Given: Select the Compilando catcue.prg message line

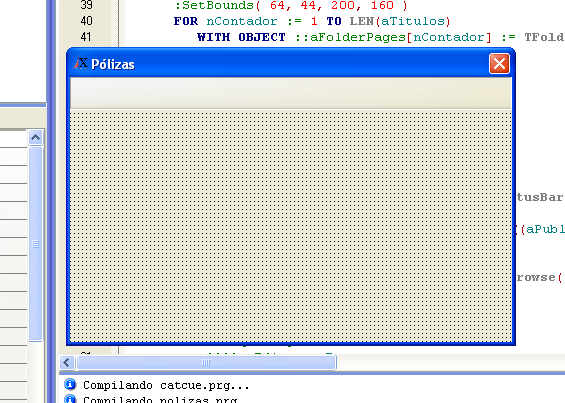Looking at the screenshot, I should click(166, 385).
